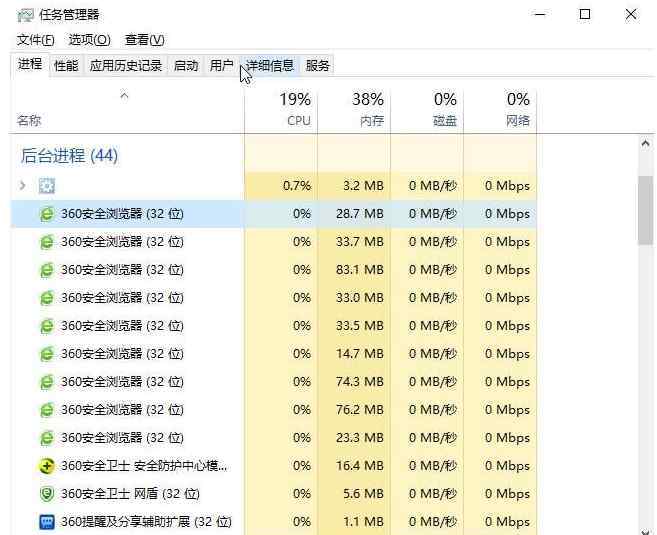Open the 文件(F) menu
The height and width of the screenshot is (535, 657).
click(36, 40)
